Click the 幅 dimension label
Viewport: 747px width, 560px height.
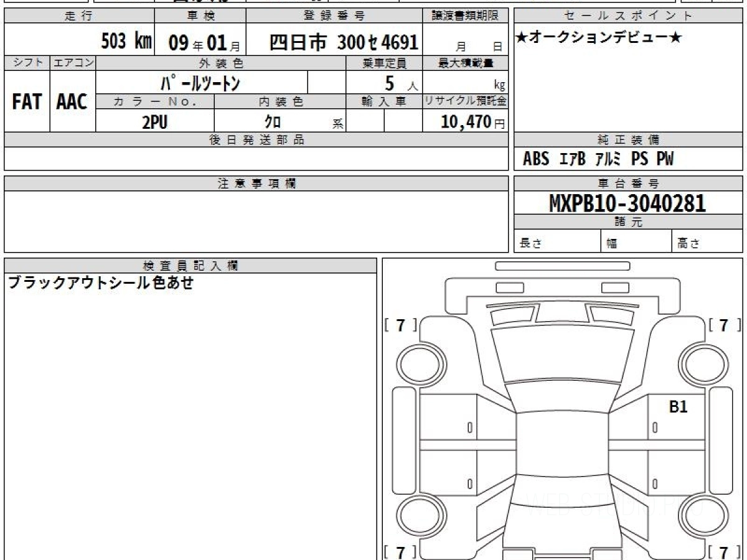(613, 244)
